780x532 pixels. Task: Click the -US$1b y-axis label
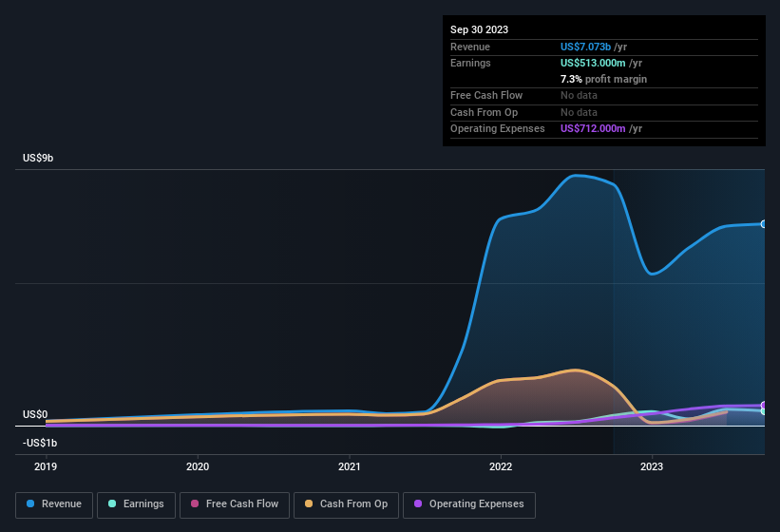40,443
